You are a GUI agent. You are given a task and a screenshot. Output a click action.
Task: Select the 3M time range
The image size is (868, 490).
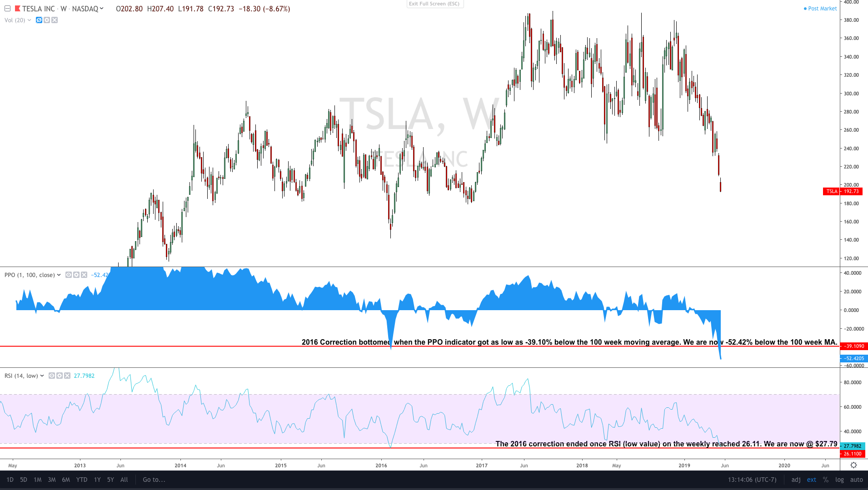pyautogui.click(x=52, y=480)
